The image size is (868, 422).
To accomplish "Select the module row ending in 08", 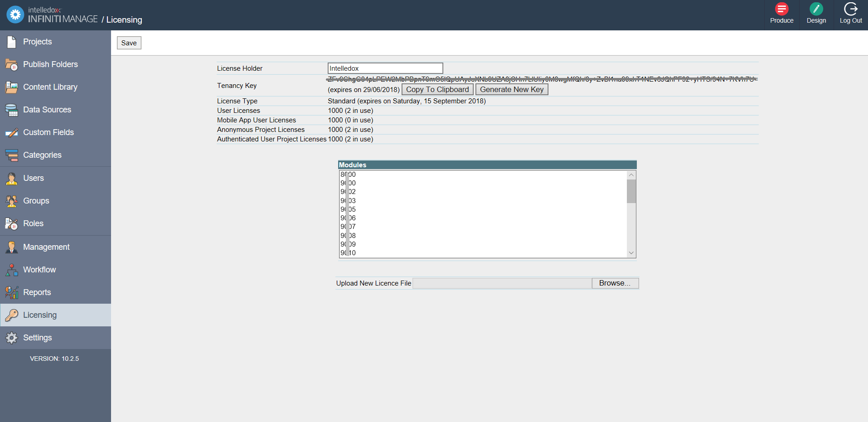I will 483,235.
